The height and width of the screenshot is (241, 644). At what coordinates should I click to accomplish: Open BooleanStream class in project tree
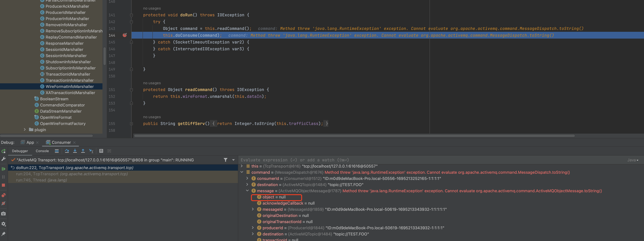tap(54, 99)
